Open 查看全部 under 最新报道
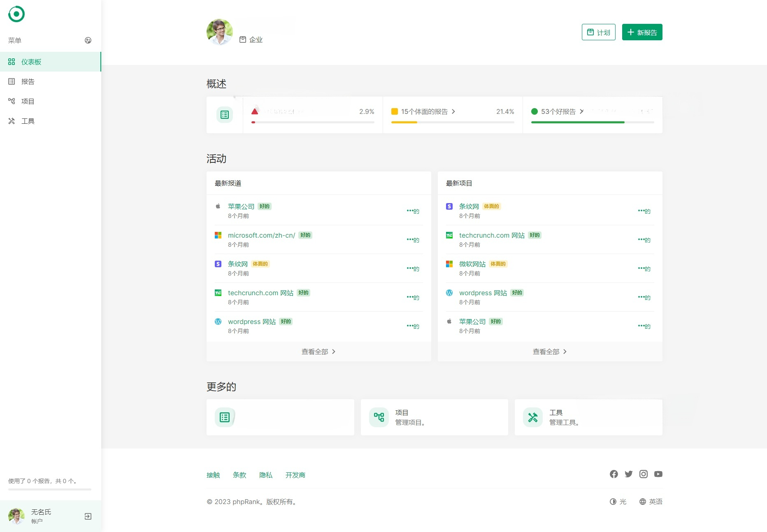 click(x=318, y=351)
